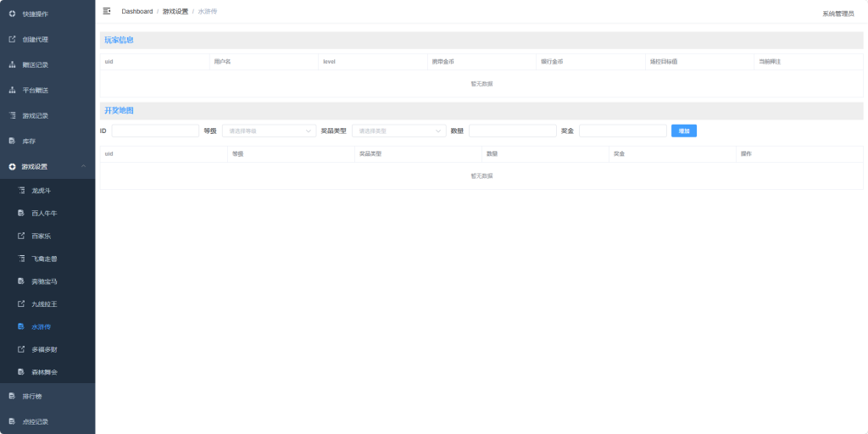Open the 排行榜 sidebar menu
This screenshot has height=434, width=868.
click(x=47, y=397)
